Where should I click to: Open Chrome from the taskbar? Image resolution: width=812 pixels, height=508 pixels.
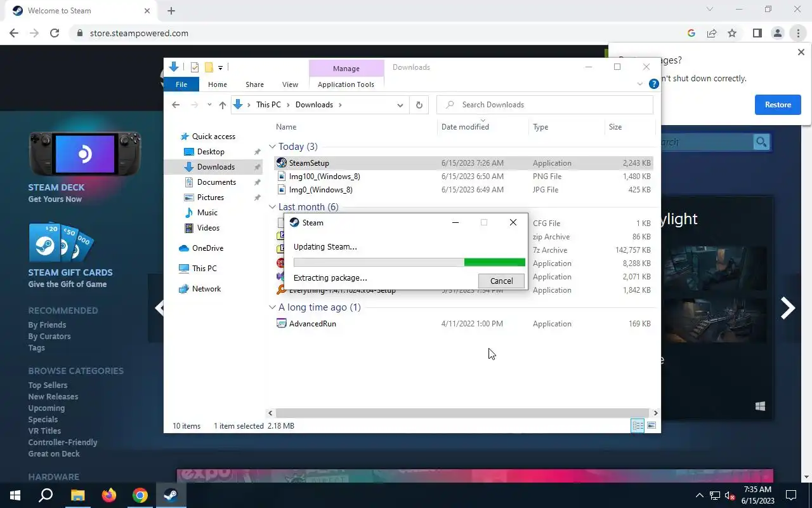click(140, 495)
